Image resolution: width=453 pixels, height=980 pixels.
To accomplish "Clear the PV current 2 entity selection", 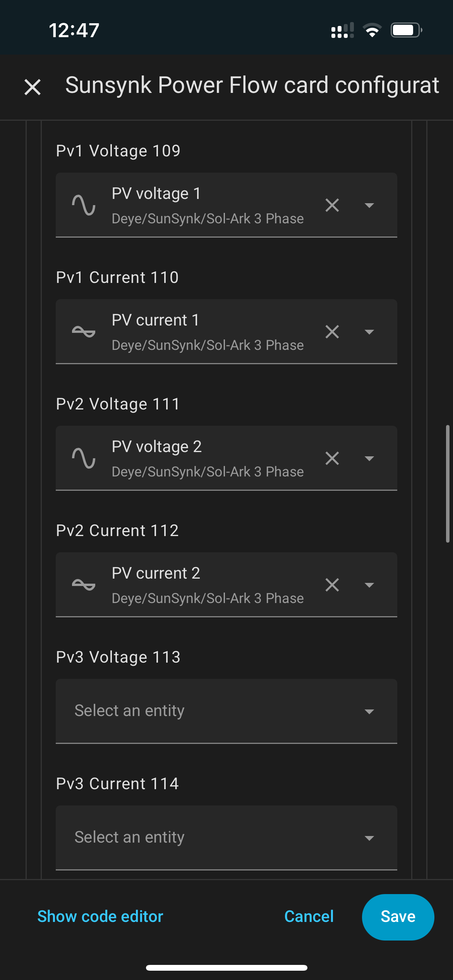I will [x=332, y=585].
